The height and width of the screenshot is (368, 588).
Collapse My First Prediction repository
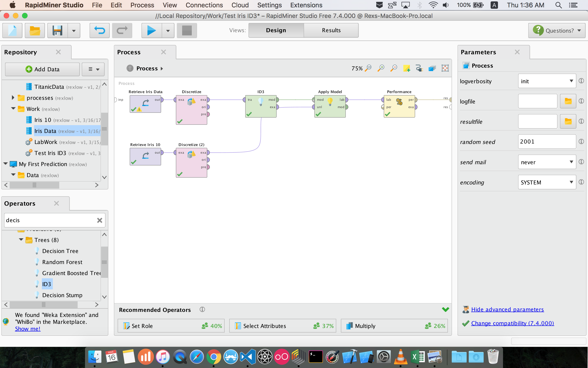pyautogui.click(x=5, y=164)
